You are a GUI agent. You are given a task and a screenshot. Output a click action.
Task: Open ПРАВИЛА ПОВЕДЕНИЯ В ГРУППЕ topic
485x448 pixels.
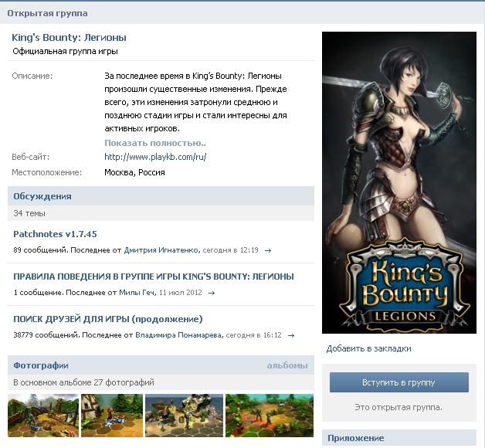(154, 277)
